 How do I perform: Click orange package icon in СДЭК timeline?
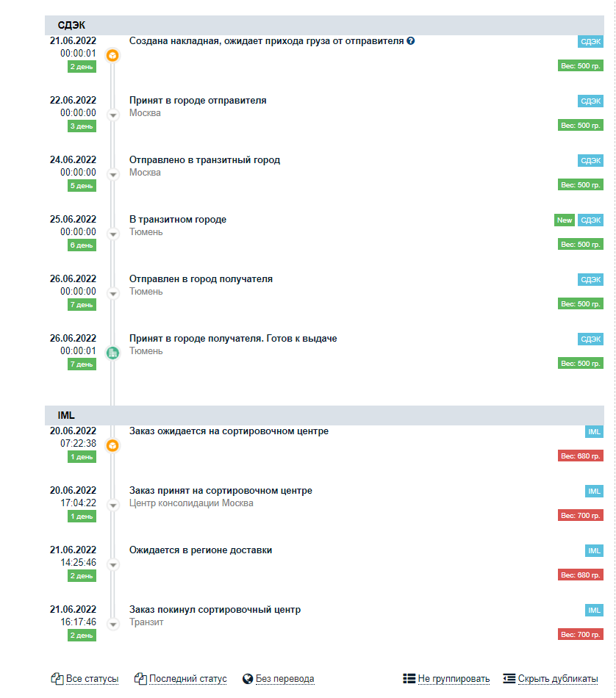(112, 56)
